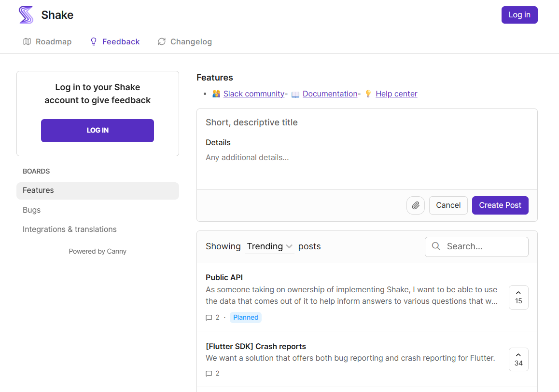Click the Create Post button
The width and height of the screenshot is (559, 392).
tap(500, 205)
